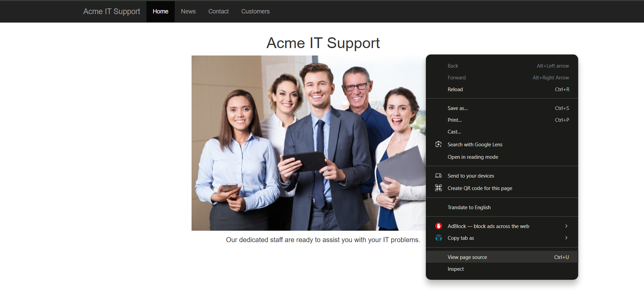Image resolution: width=644 pixels, height=304 pixels.
Task: Choose Inspect from the context menu
Action: coord(455,269)
